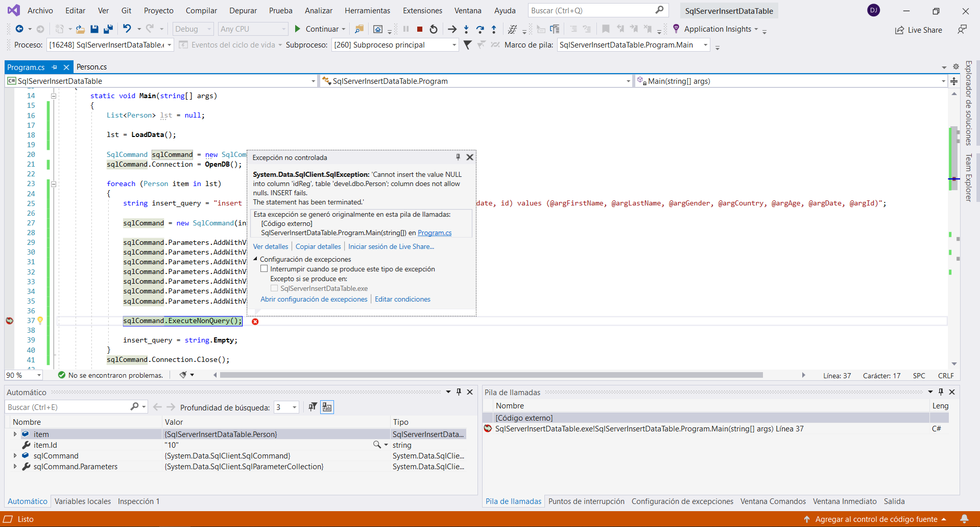Click the Send Feedback icon

962,30
